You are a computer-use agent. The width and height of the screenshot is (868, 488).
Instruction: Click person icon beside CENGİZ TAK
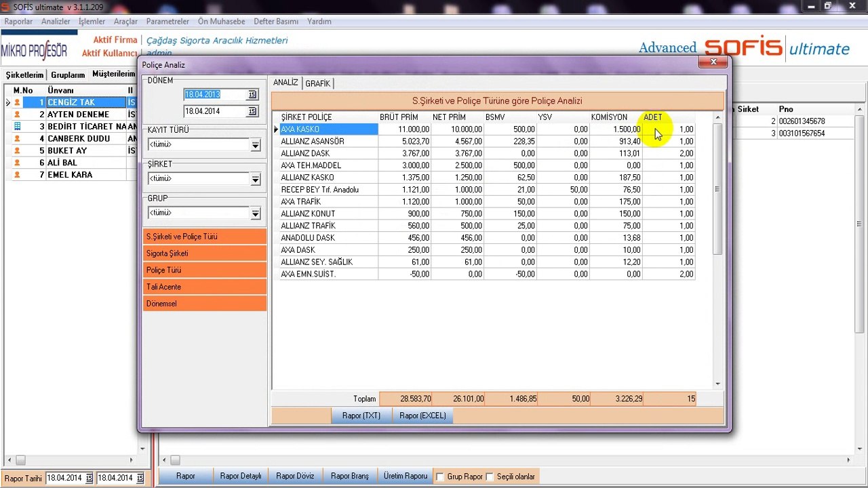click(x=18, y=102)
